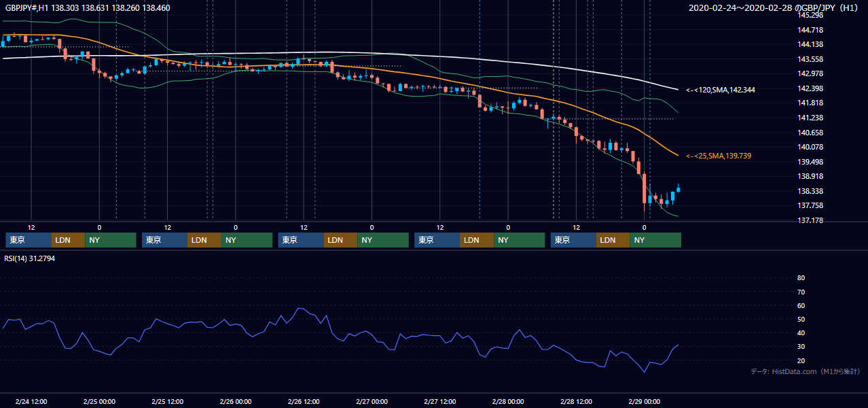Screen dimensions: 868x408
Task: Click price axis value 141.238
Action: pos(810,118)
